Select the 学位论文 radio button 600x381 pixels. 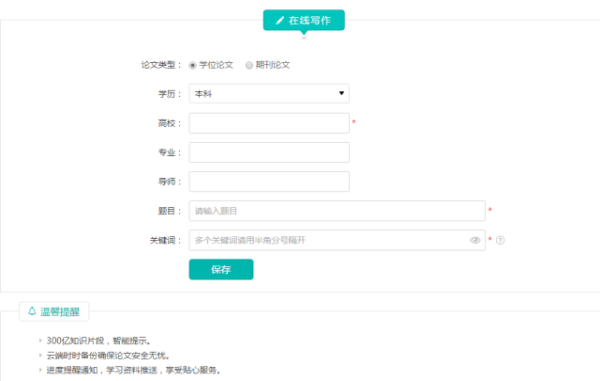pos(192,65)
